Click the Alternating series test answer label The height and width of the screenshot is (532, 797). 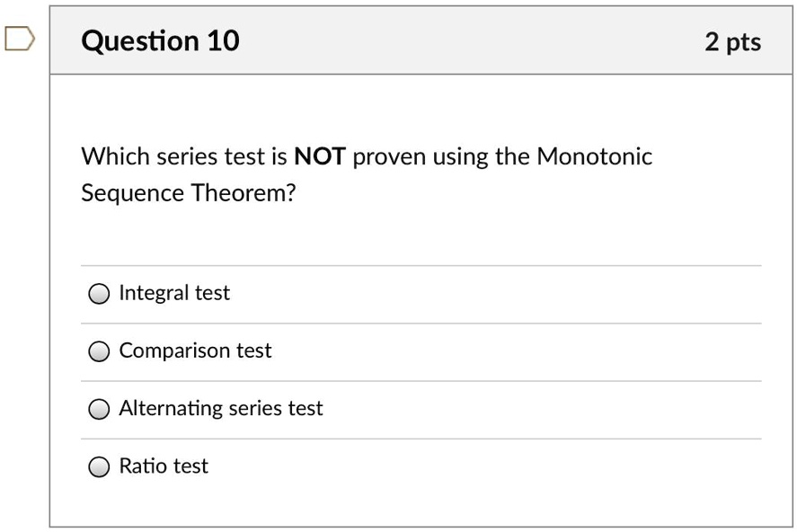coord(220,408)
